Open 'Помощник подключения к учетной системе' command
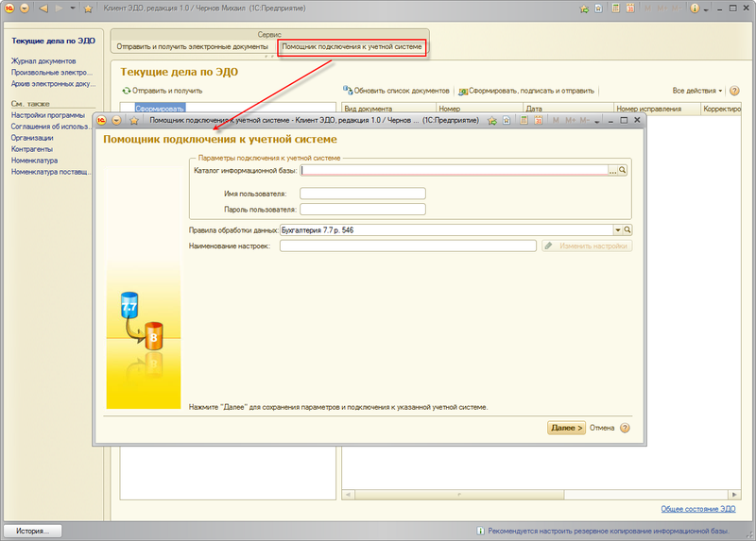 tap(352, 46)
